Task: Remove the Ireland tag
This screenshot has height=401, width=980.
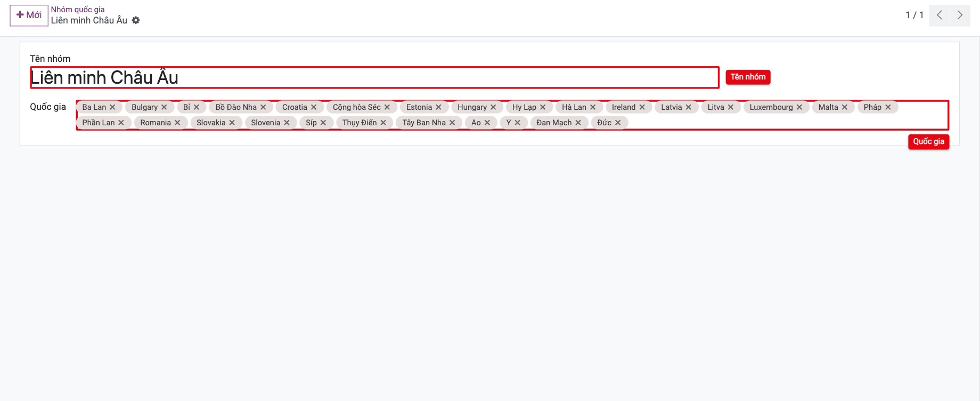Action: [x=642, y=107]
